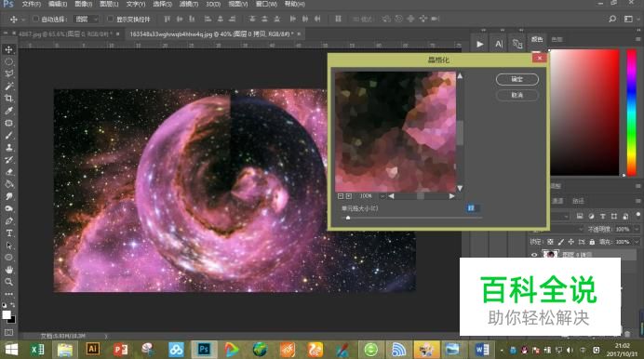644x359 pixels.
Task: Click the 图层 0 拷贝 layer thumbnail
Action: tap(550, 255)
